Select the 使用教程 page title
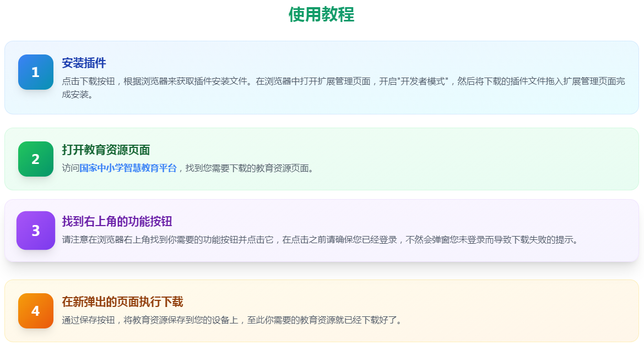Screen dimensions: 644x351 [321, 15]
